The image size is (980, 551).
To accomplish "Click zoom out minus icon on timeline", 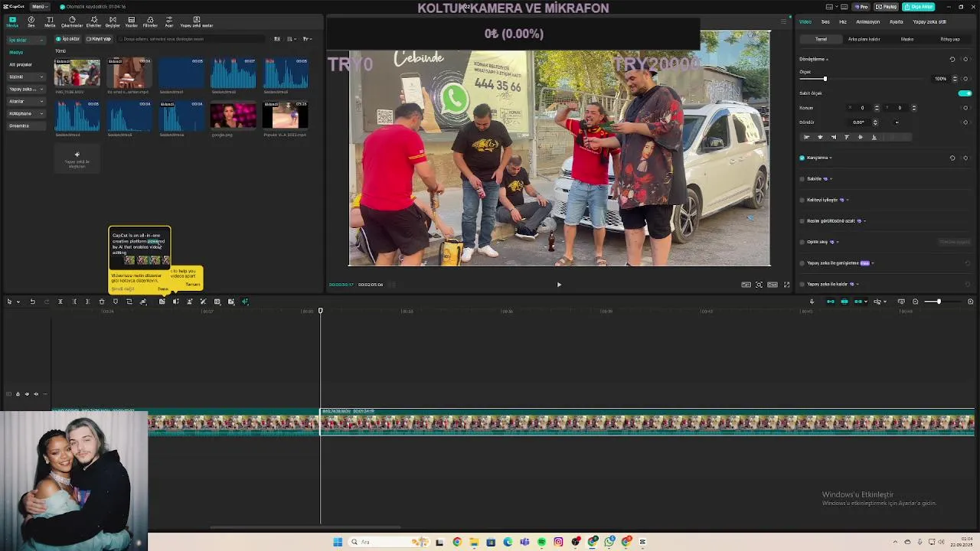I will click(x=915, y=302).
